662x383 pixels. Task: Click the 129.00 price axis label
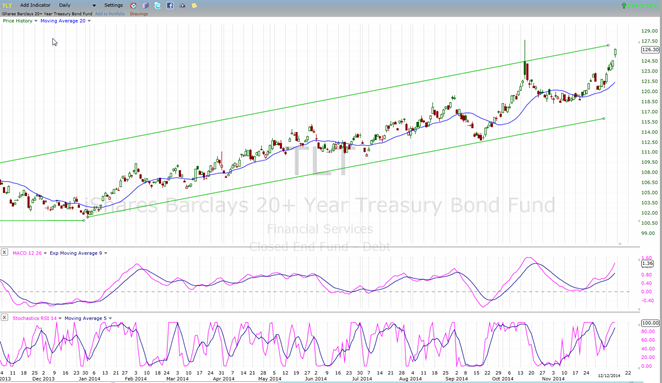coord(649,31)
